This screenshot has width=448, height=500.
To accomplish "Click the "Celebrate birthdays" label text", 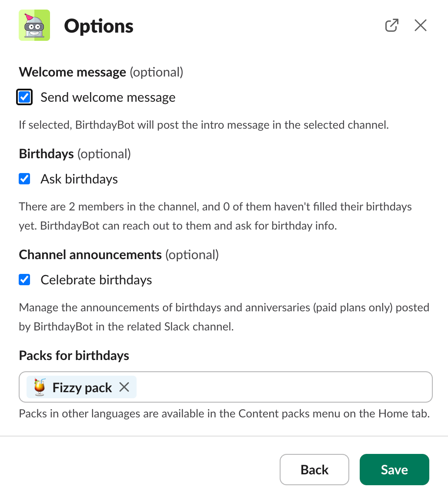I will pyautogui.click(x=96, y=280).
